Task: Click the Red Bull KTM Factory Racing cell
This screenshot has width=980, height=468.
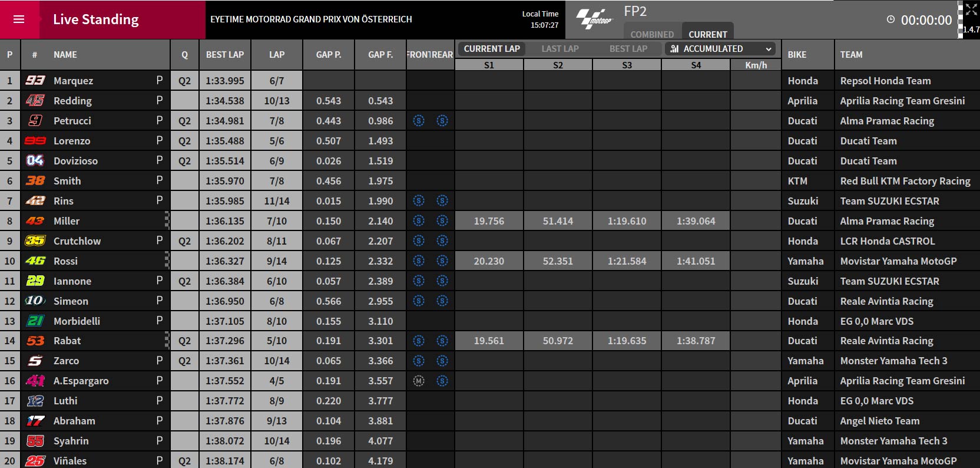Action: (908, 181)
